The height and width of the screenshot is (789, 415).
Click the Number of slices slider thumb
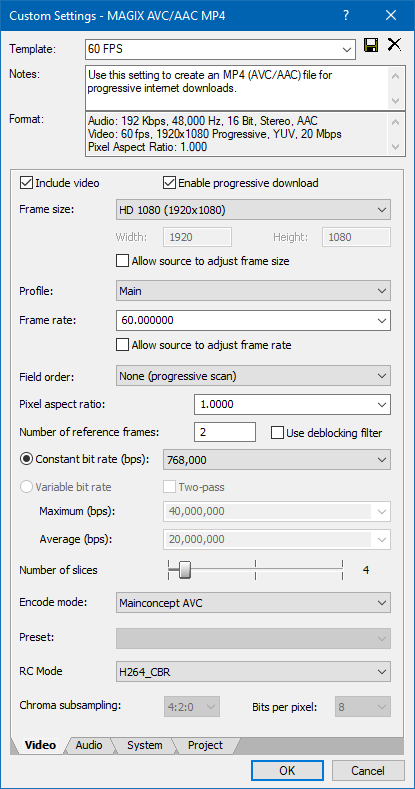186,570
